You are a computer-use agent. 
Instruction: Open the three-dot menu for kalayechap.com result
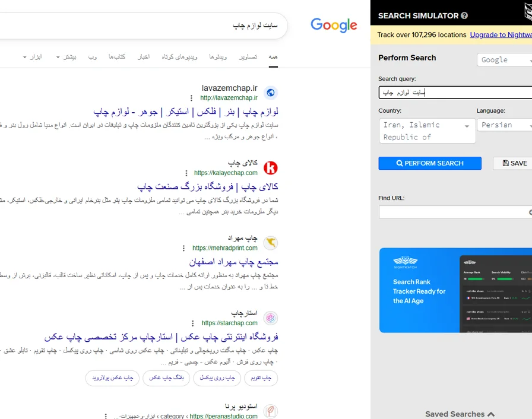(186, 173)
